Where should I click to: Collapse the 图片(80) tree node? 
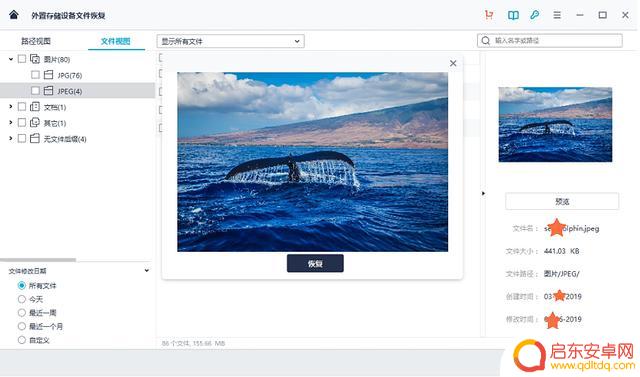point(11,59)
